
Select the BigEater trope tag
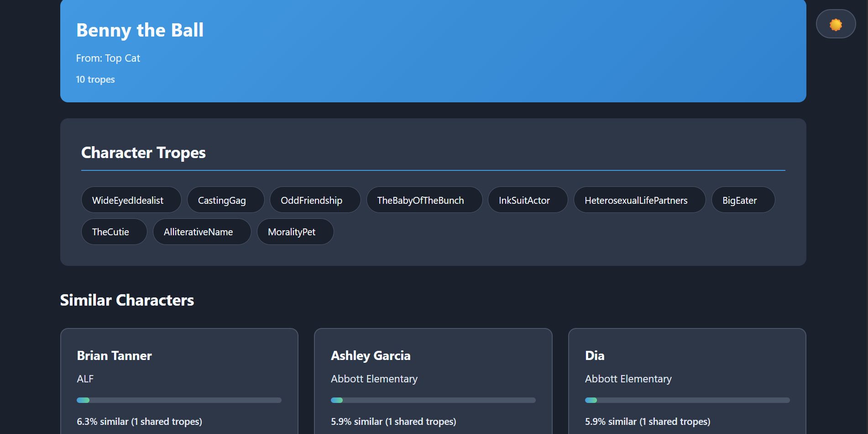tap(743, 200)
